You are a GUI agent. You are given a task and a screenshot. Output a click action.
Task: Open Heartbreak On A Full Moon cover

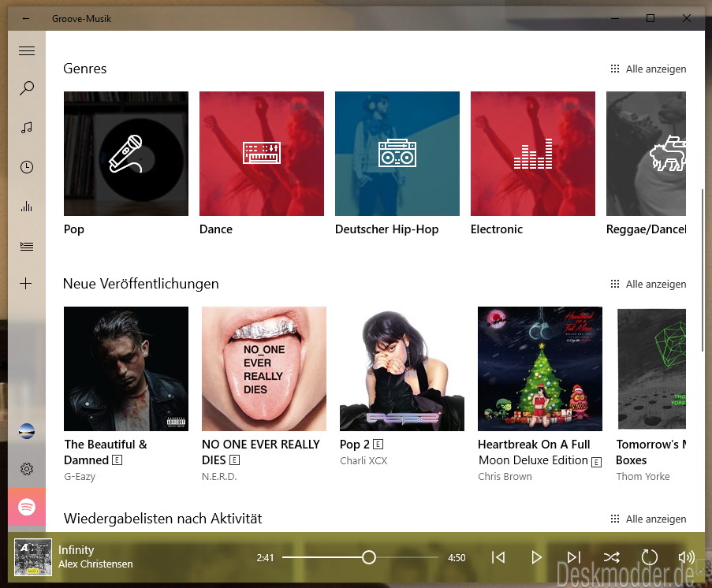pyautogui.click(x=540, y=369)
